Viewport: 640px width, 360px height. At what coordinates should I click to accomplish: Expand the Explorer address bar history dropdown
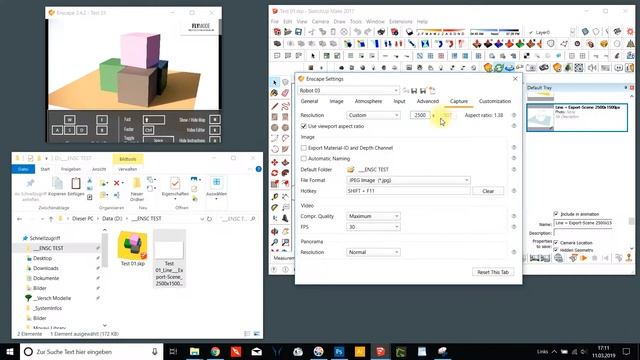tap(202, 219)
